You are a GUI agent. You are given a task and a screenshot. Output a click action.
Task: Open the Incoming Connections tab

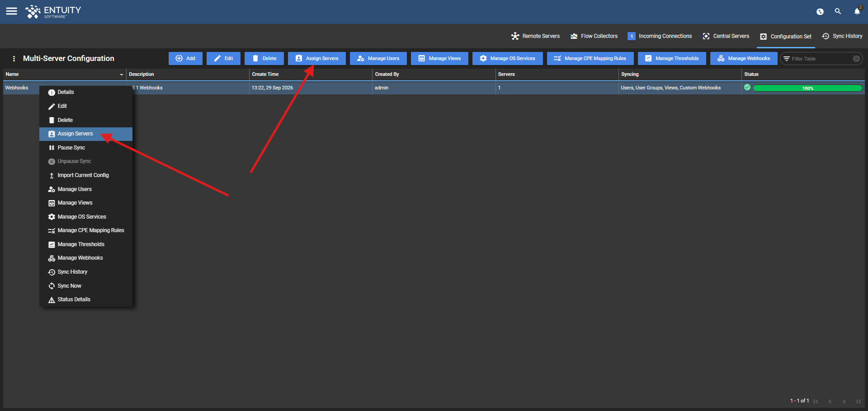click(x=660, y=36)
